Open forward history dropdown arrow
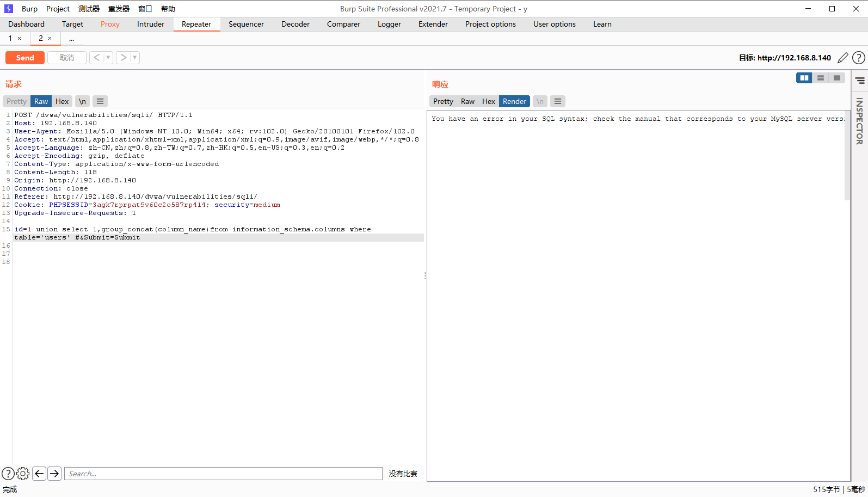This screenshot has width=868, height=497. pos(135,58)
